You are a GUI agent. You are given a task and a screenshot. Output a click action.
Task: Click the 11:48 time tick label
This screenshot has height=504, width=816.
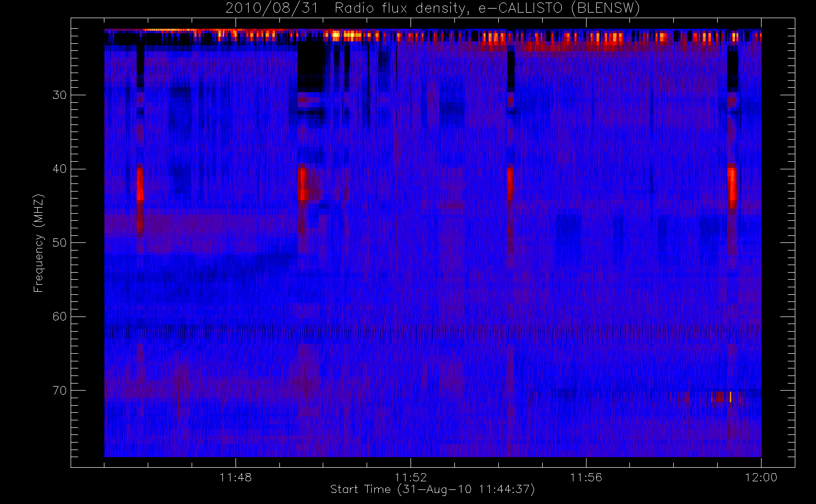(236, 477)
